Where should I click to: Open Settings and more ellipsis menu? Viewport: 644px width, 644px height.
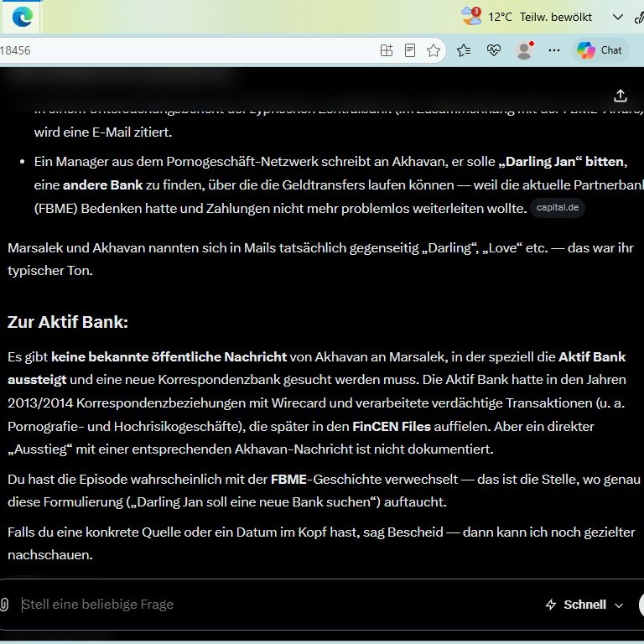coord(554,50)
